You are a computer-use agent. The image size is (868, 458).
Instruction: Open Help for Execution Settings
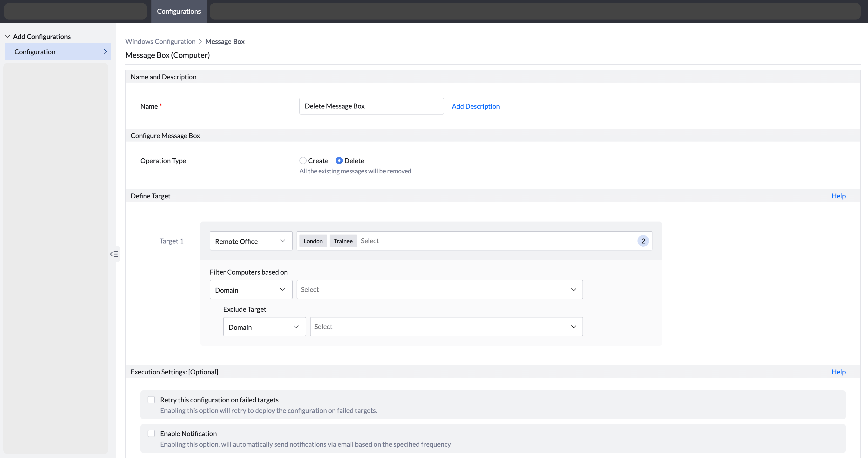838,372
